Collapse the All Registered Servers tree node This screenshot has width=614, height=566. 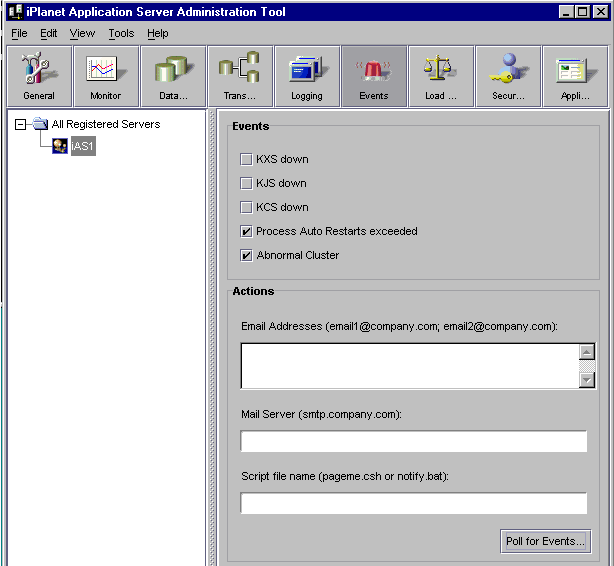[x=20, y=125]
